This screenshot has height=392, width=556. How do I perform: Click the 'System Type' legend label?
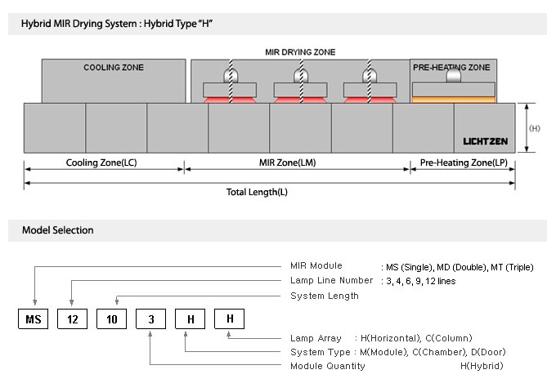click(x=321, y=352)
